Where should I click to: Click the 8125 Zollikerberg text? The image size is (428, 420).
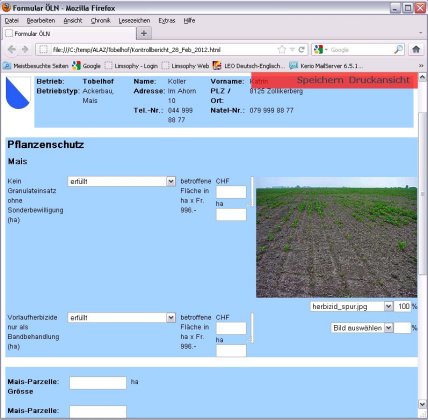click(x=276, y=91)
